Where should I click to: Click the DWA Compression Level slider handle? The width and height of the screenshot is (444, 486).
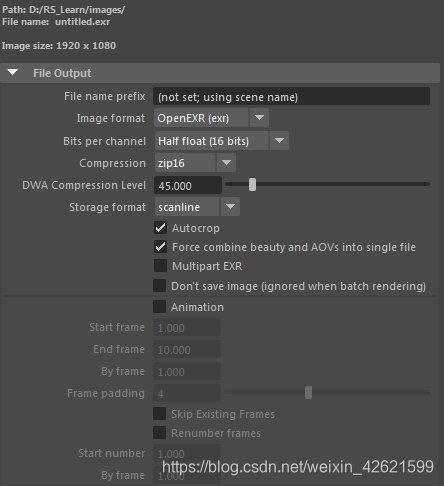click(x=252, y=184)
